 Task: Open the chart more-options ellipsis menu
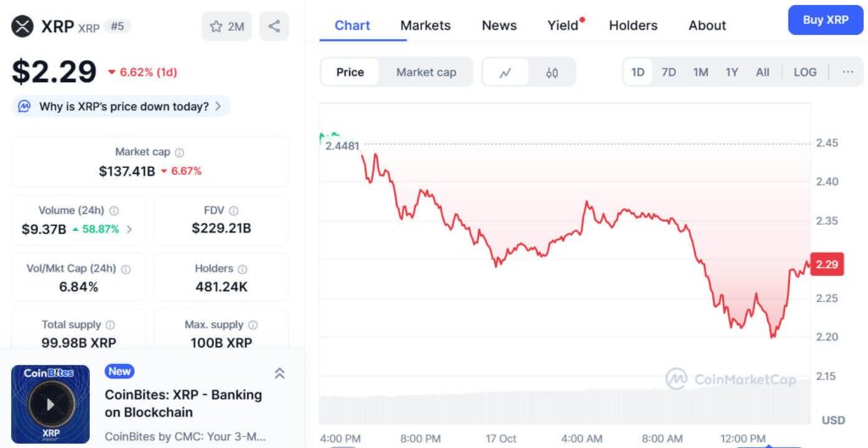848,72
